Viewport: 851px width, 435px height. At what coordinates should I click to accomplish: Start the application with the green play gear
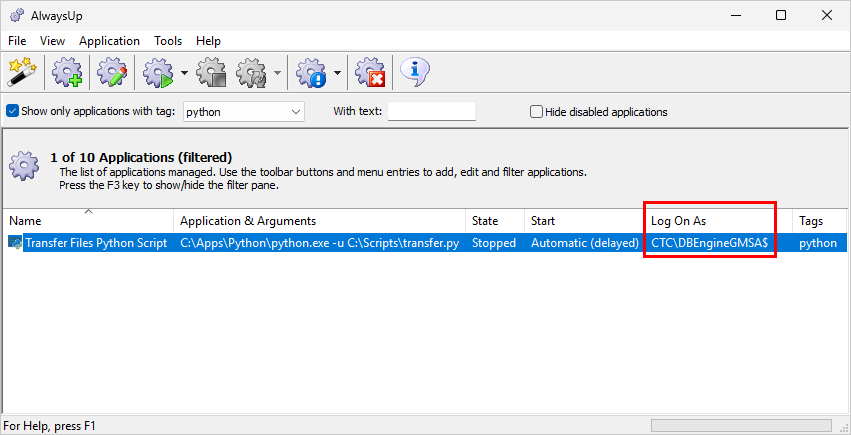tap(158, 72)
